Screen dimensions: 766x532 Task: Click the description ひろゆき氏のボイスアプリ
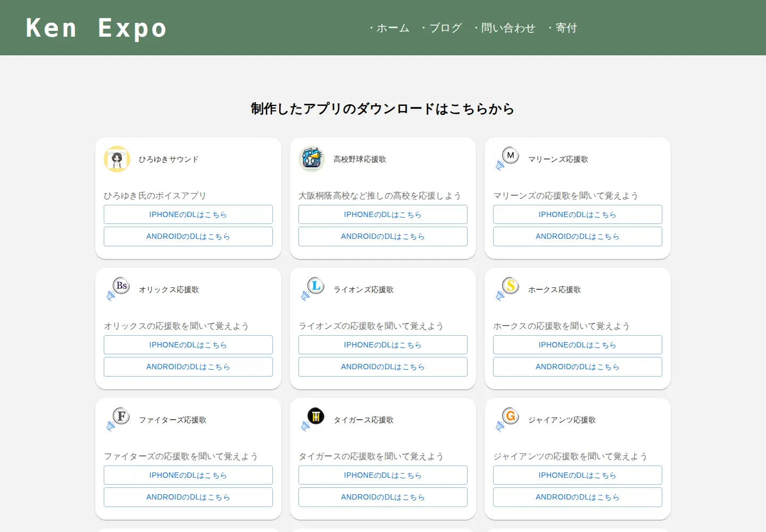pyautogui.click(x=155, y=196)
